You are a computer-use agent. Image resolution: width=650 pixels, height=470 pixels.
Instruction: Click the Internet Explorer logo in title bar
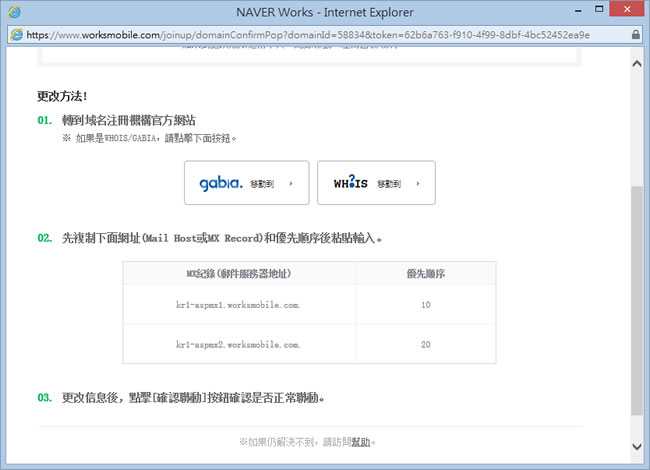14,12
